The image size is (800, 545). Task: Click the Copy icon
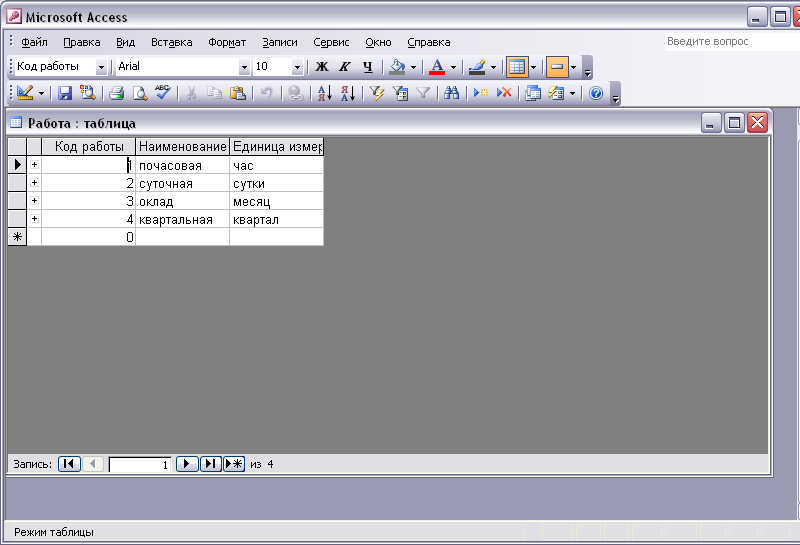214,93
